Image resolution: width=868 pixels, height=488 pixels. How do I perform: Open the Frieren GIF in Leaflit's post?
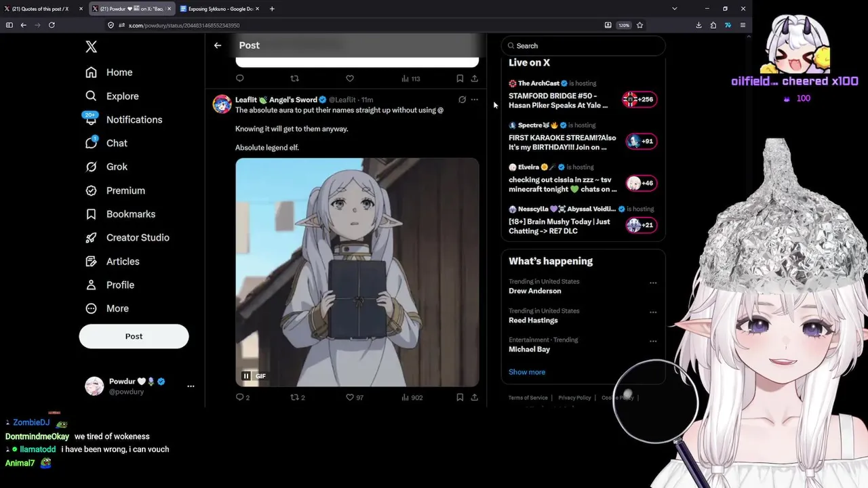point(357,272)
